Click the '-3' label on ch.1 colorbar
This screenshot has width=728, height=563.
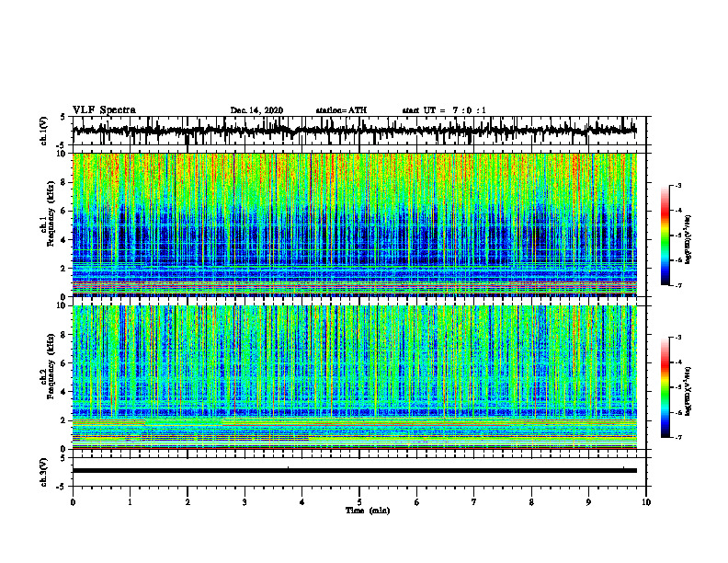point(677,185)
